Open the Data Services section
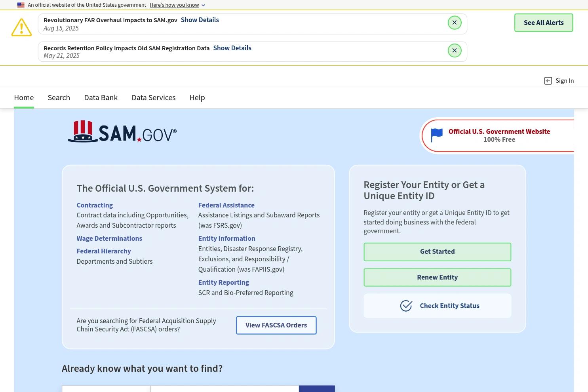Screen dimensions: 588x392 tap(153, 97)
